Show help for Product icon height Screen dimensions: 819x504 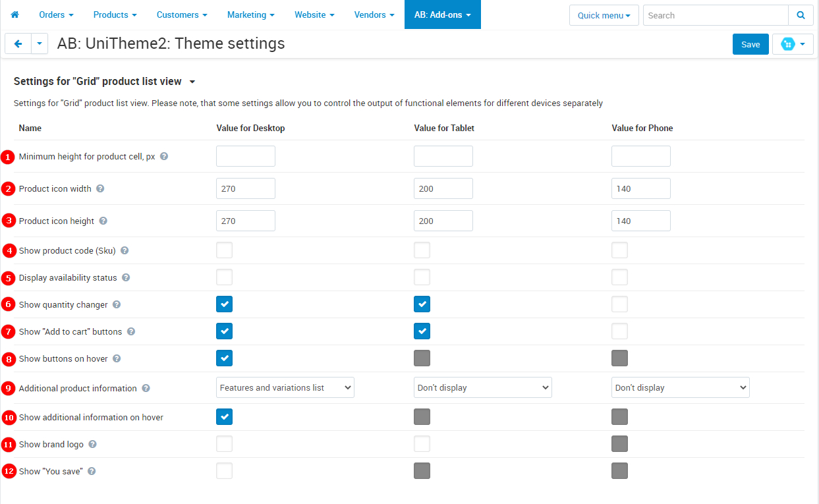[x=103, y=221]
